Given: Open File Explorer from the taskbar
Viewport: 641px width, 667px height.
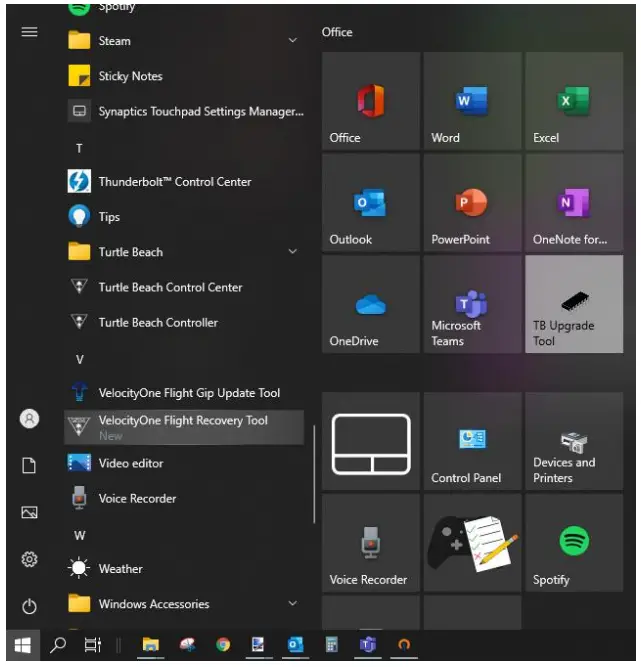Looking at the screenshot, I should click(x=151, y=646).
